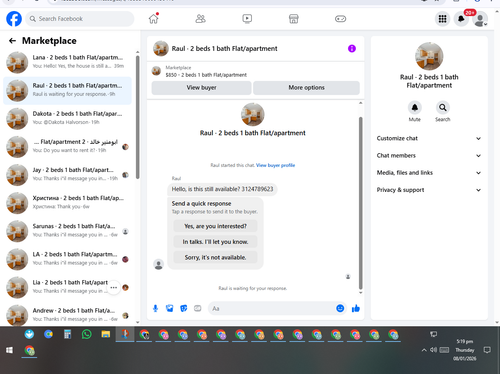Open the account profile avatar menu
The height and width of the screenshot is (374, 500).
click(x=480, y=19)
